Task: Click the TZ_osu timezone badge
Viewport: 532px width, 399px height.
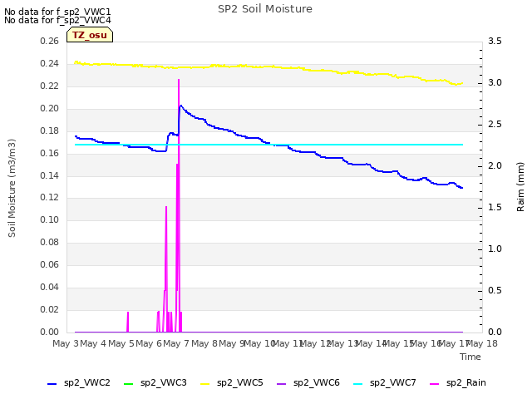Action: pyautogui.click(x=90, y=35)
